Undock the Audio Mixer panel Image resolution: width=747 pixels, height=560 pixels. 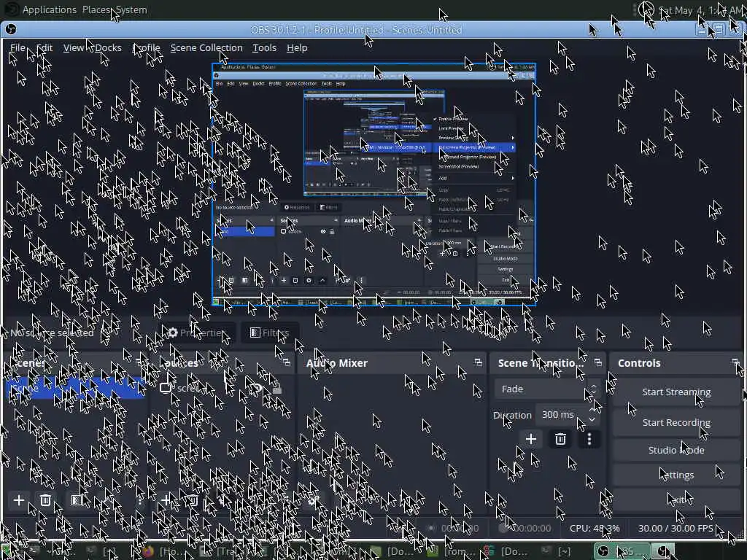tap(479, 363)
